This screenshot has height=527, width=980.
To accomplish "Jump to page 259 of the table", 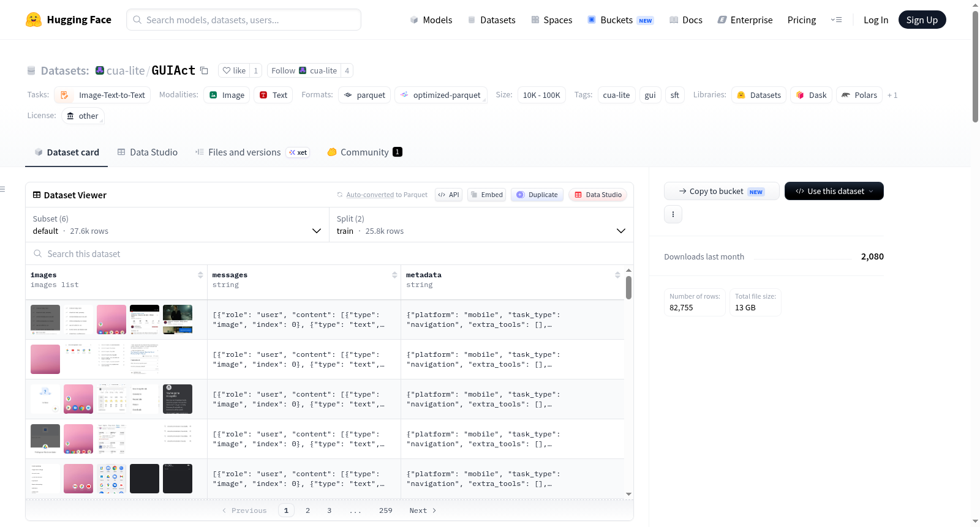I will [x=385, y=510].
